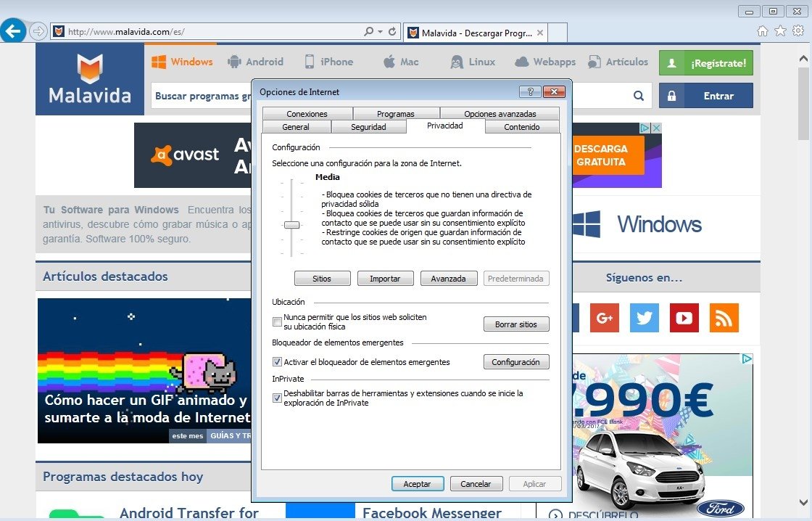Click the page scrollbar up arrow

803,59
